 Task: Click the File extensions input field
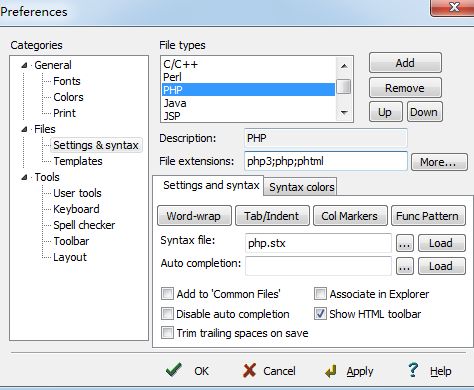(326, 161)
